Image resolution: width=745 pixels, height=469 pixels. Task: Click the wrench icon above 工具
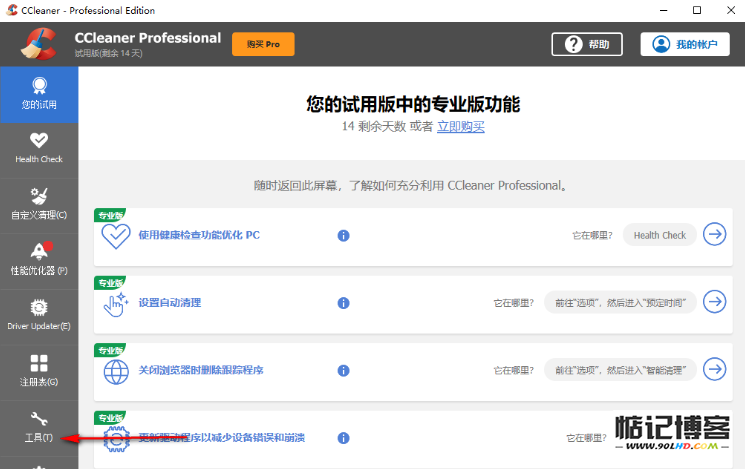pyautogui.click(x=39, y=419)
